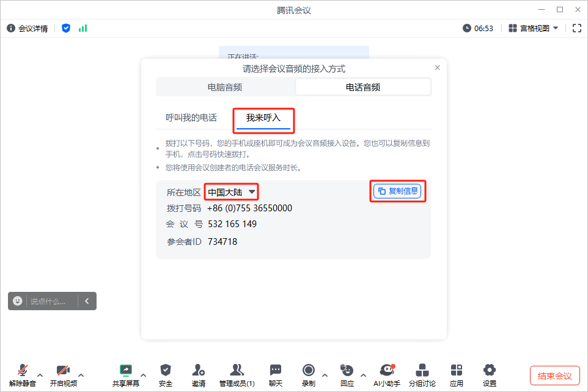Expand audio options arrow beside 解除静音
588x392 pixels.
coord(40,375)
